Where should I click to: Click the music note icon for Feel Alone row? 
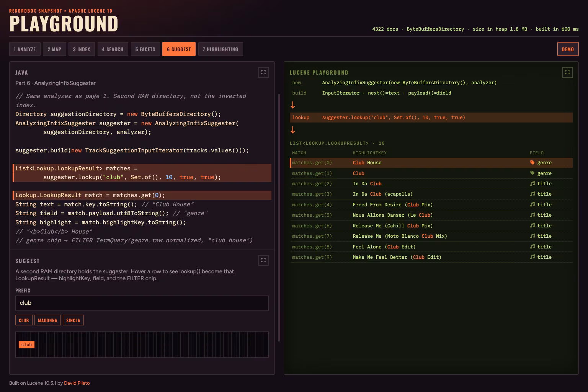point(532,247)
